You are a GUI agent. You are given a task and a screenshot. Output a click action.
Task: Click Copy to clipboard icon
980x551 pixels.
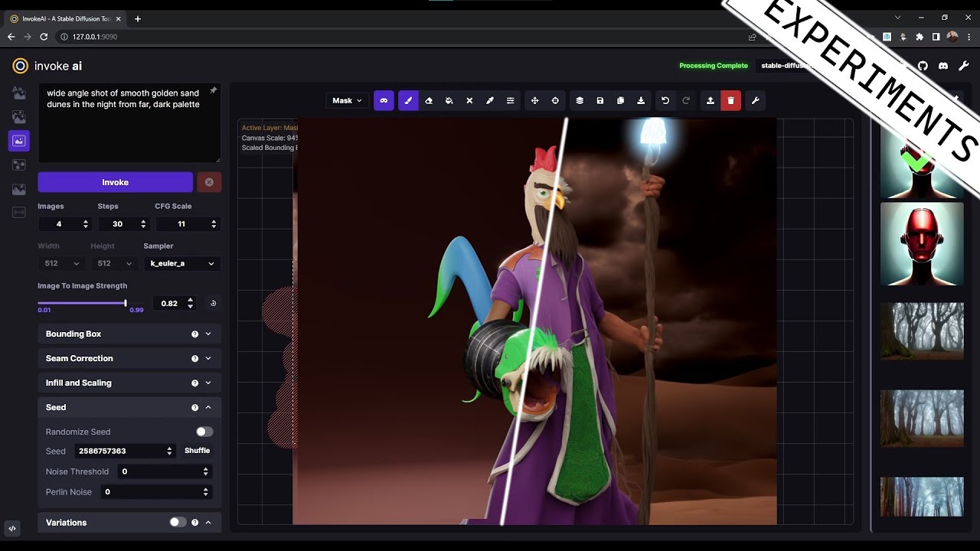pyautogui.click(x=620, y=100)
